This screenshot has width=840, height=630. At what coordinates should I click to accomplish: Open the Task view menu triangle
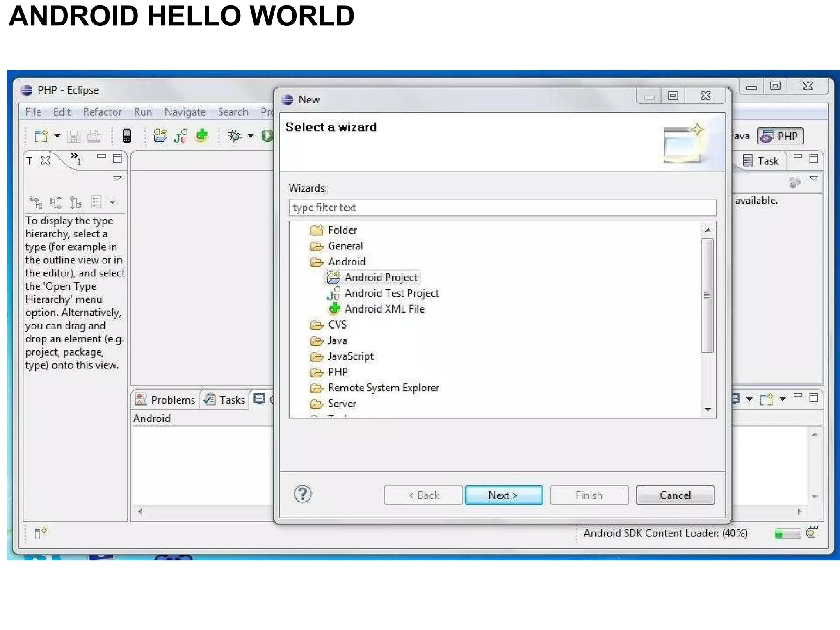click(x=814, y=178)
